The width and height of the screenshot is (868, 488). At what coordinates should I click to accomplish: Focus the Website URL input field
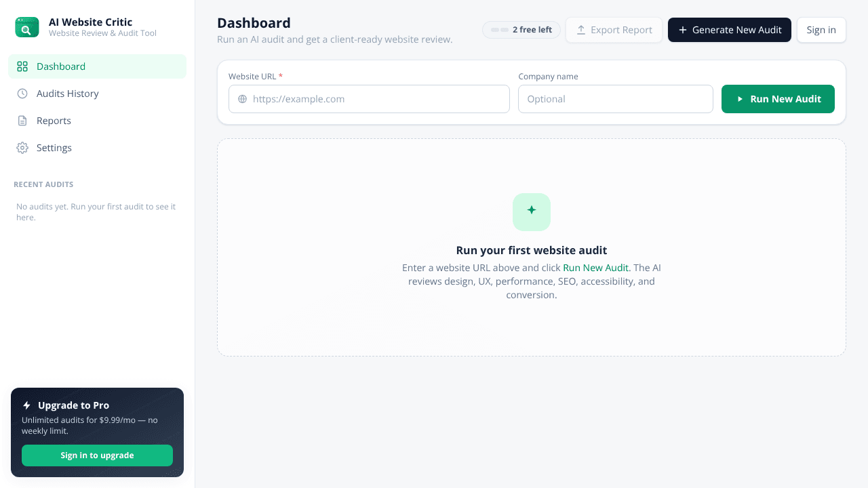coord(369,99)
